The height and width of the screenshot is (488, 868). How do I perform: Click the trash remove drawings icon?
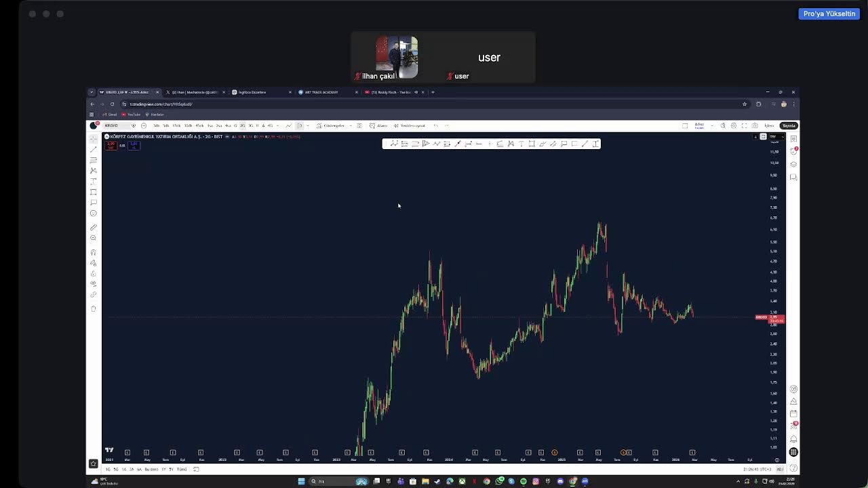[94, 308]
